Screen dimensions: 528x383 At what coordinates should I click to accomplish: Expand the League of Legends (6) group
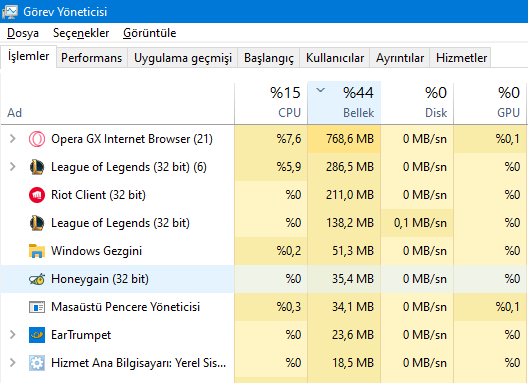12,166
